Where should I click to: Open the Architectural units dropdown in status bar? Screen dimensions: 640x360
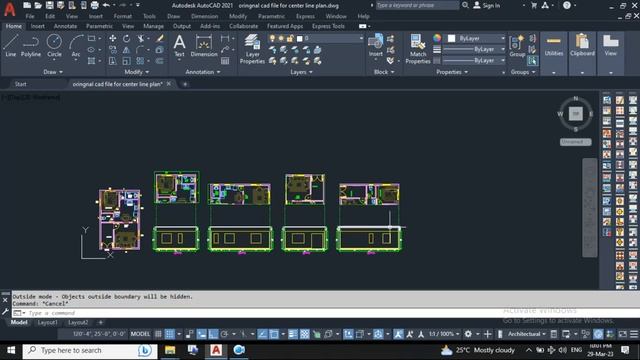click(x=527, y=334)
